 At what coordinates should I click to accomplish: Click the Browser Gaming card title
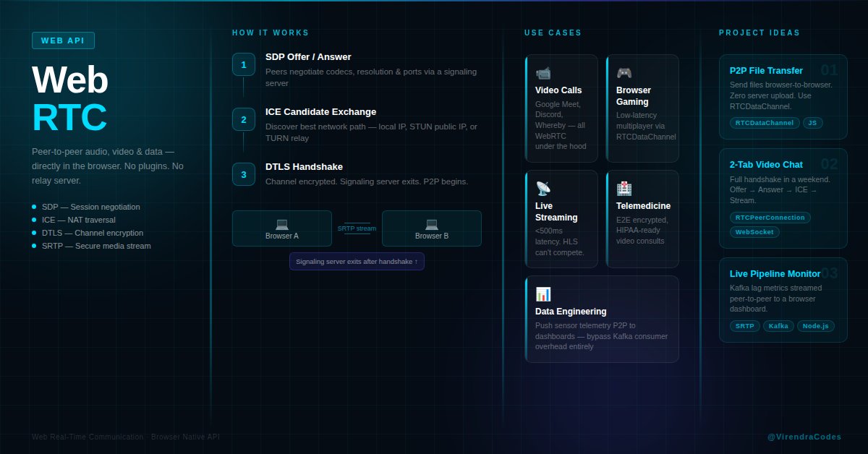(634, 96)
